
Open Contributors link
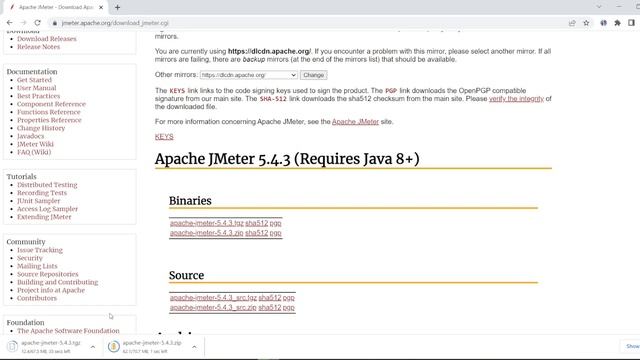pyautogui.click(x=37, y=298)
